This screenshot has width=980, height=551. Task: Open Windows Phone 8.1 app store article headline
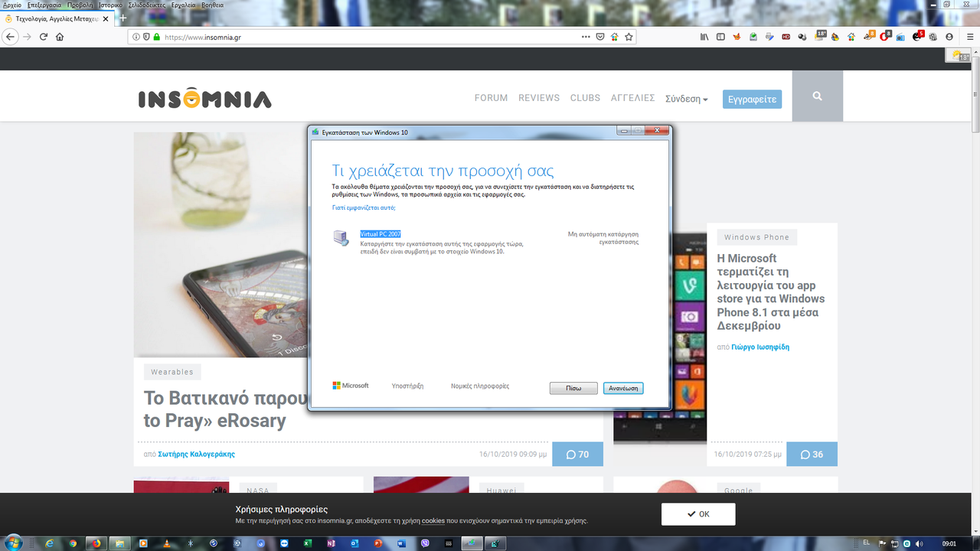click(771, 292)
